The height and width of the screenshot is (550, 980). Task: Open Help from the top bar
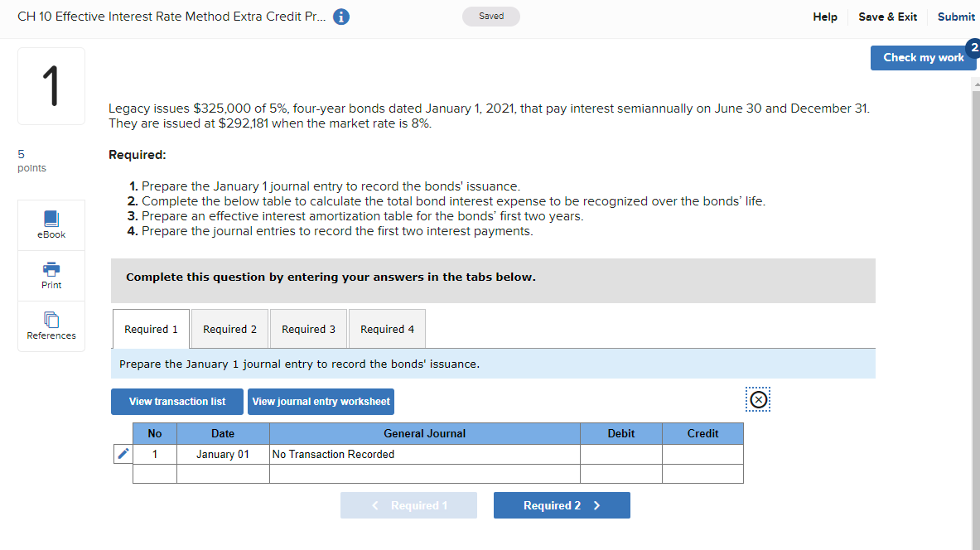(824, 16)
